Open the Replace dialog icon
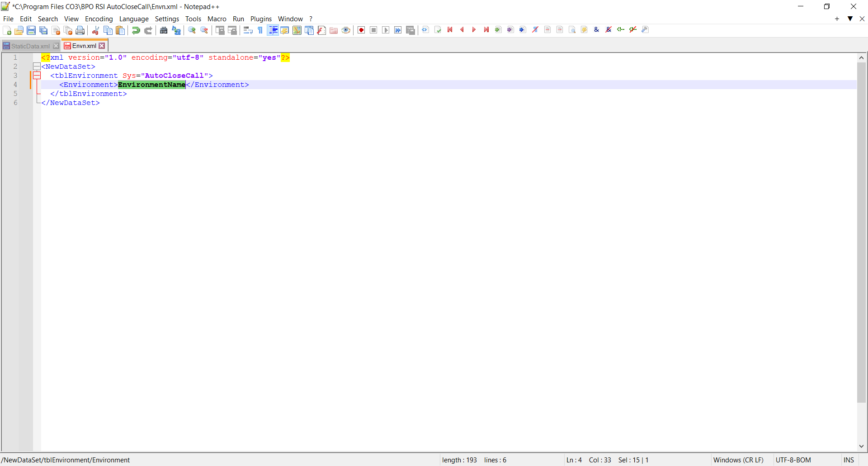Screen dimensions: 868x466 click(176, 30)
